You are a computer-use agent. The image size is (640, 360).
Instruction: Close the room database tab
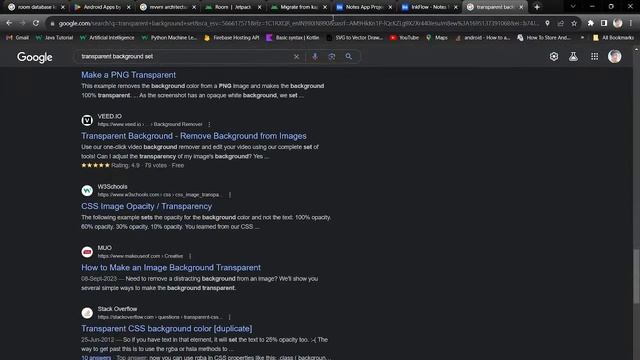point(62,7)
